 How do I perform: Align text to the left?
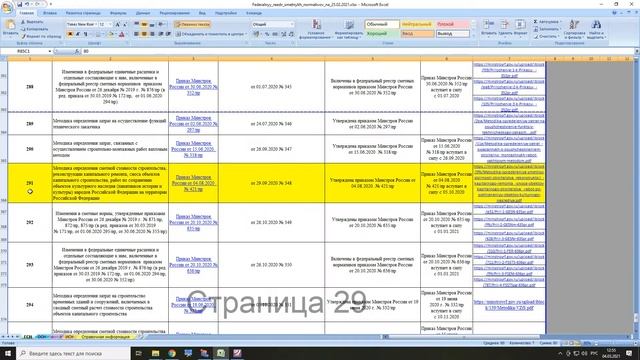pyautogui.click(x=136, y=34)
